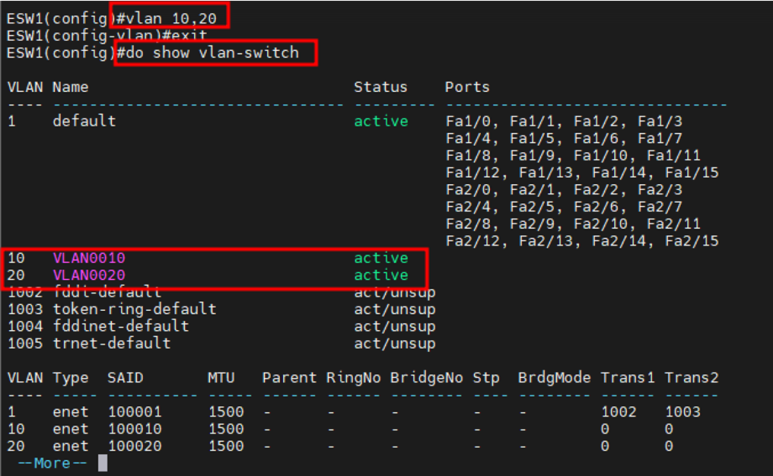Click the MTU column header
Screen dimensions: 773x476
point(221,377)
